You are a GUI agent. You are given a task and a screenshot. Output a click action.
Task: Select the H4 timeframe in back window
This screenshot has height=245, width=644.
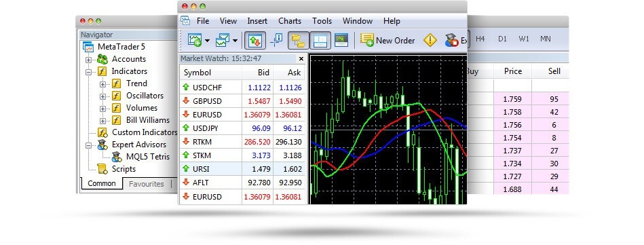click(480, 39)
